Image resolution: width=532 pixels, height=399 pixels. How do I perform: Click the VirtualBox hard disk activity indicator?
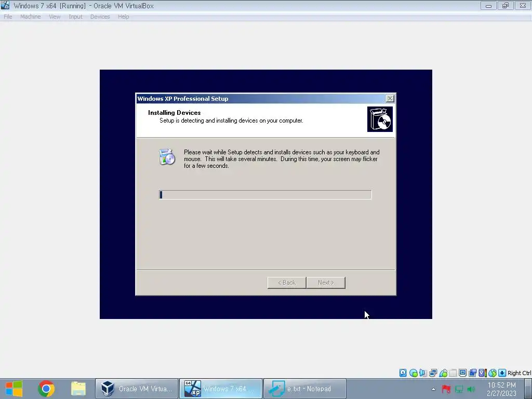(403, 373)
